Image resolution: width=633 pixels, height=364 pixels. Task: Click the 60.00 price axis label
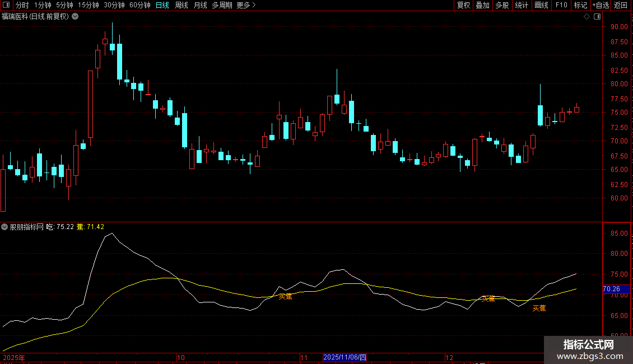click(x=619, y=198)
